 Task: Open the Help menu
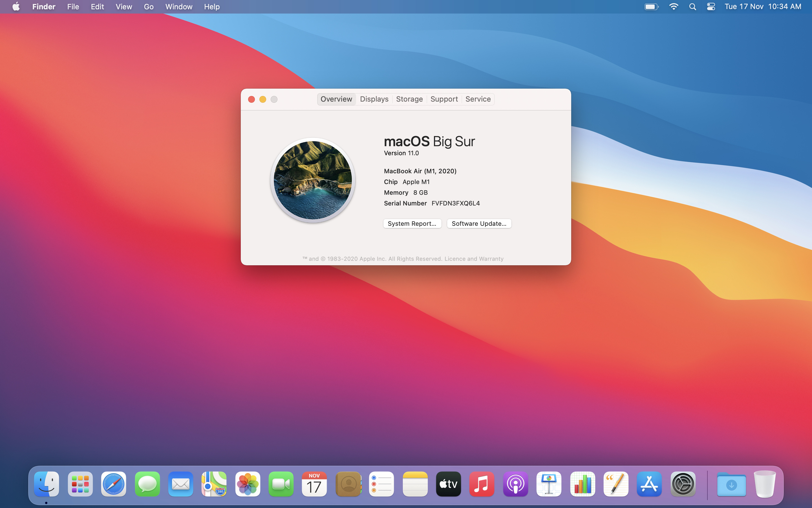tap(212, 7)
